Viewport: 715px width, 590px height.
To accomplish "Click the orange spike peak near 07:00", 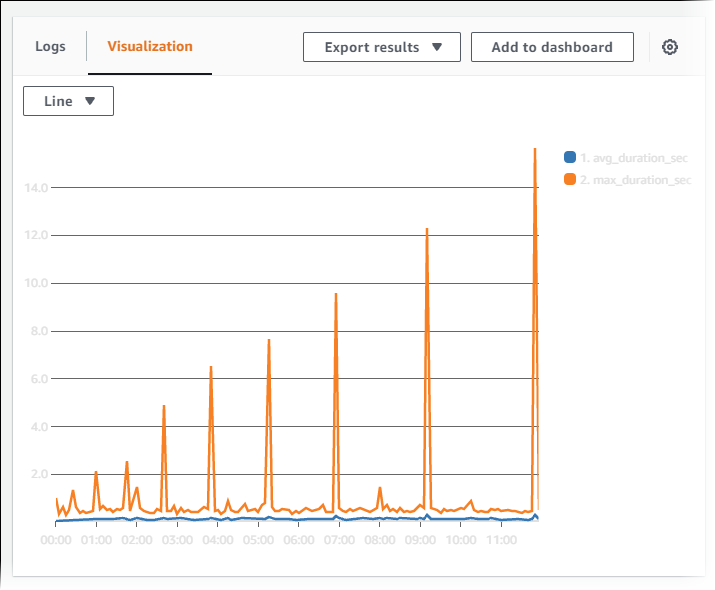I will click(x=336, y=295).
